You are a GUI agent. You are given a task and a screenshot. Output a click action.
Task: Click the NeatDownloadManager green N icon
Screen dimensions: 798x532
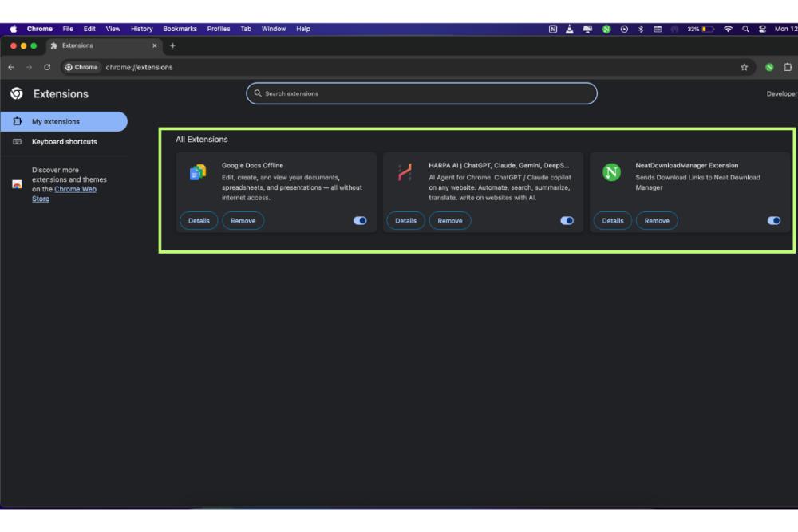[611, 172]
